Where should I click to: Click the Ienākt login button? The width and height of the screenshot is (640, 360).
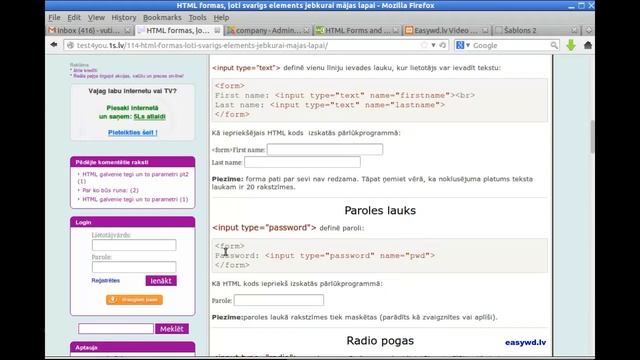pyautogui.click(x=161, y=280)
